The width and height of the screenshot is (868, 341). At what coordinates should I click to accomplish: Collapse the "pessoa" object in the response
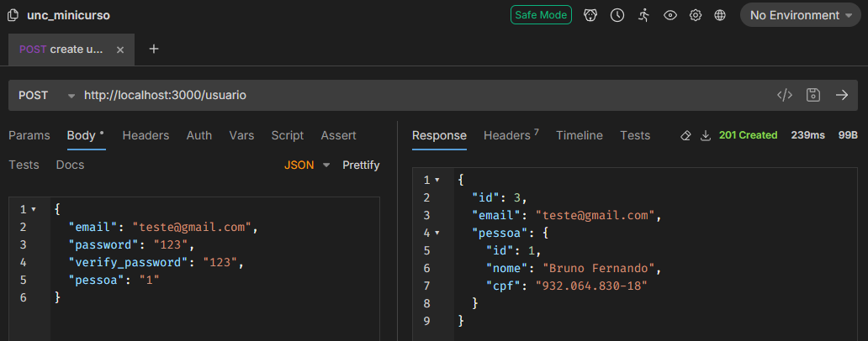437,233
